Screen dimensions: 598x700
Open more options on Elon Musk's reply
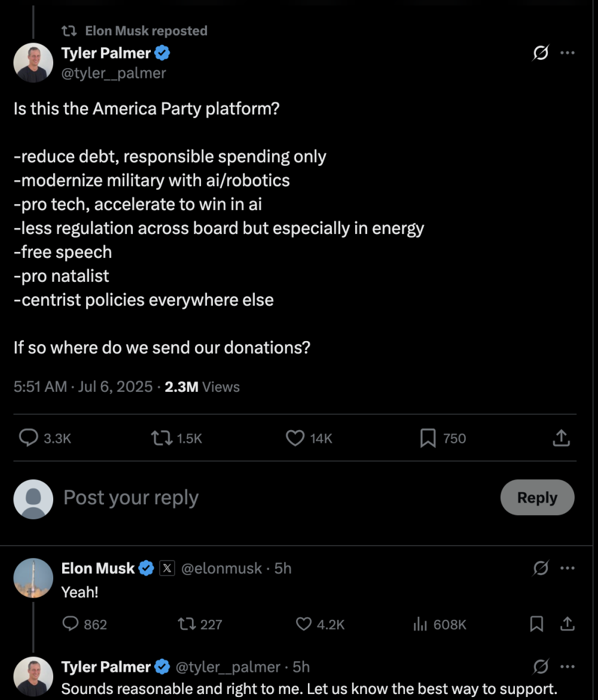click(x=567, y=568)
